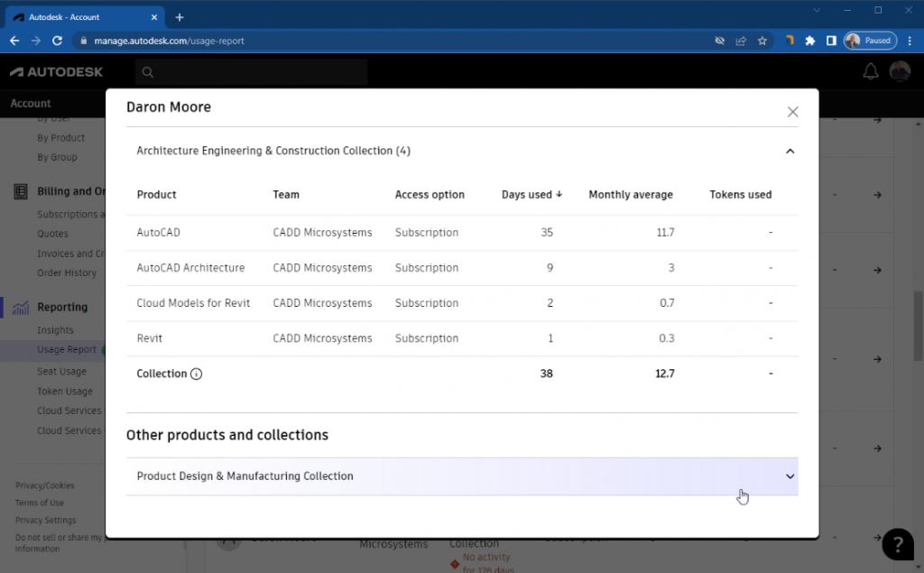The image size is (924, 573).
Task: Click the Autodesk logo
Action: 57,72
